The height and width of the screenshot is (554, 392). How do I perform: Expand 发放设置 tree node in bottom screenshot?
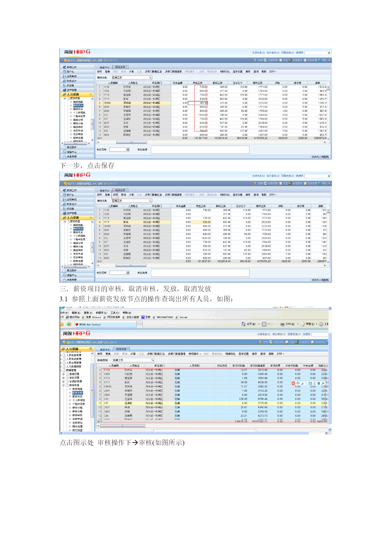click(63, 378)
